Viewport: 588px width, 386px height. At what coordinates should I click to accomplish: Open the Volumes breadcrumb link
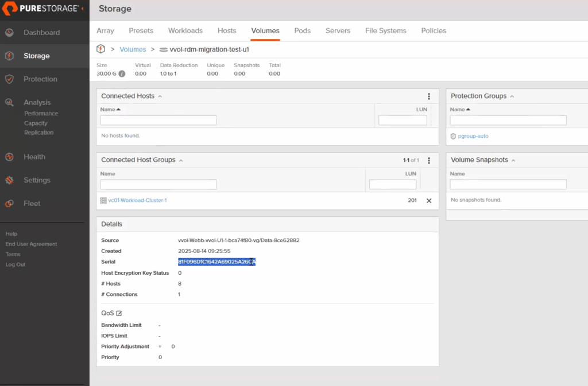[x=133, y=49]
